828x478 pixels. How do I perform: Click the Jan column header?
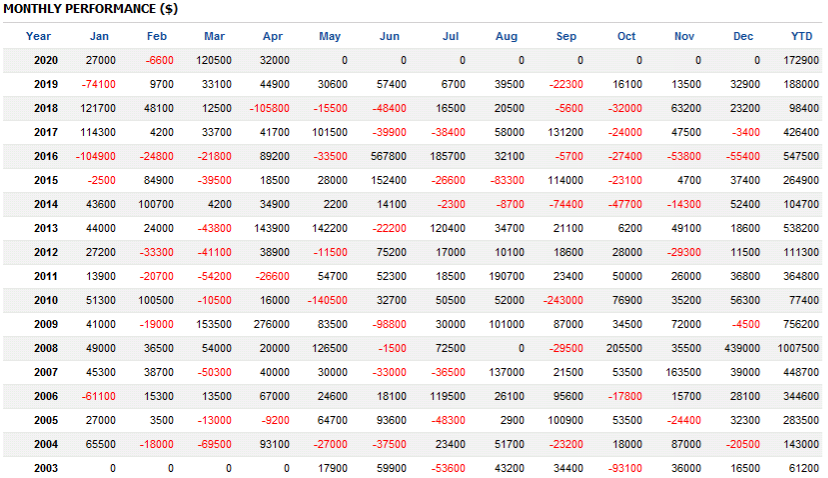pyautogui.click(x=99, y=36)
